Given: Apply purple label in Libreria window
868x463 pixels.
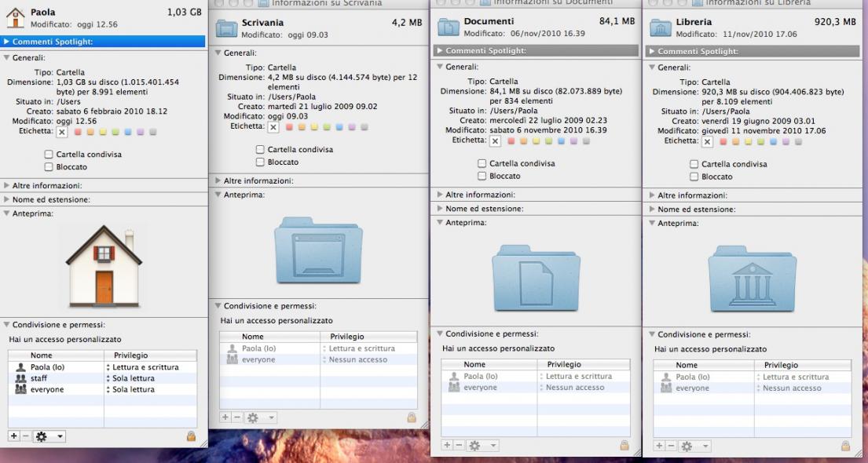Looking at the screenshot, I should point(786,141).
